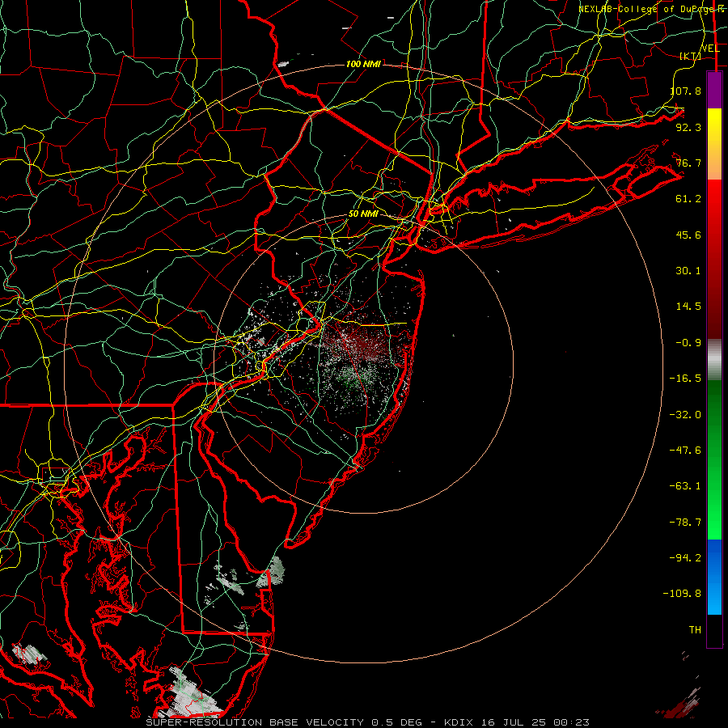Click the -109.8 velocity scale value
The width and height of the screenshot is (728, 728).
[x=683, y=594]
